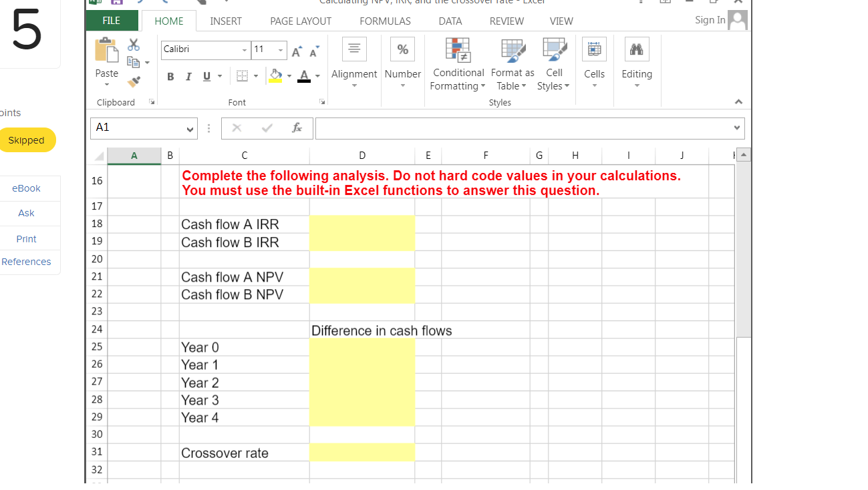This screenshot has height=490, width=868.
Task: Select the Format Painter icon
Action: [133, 82]
